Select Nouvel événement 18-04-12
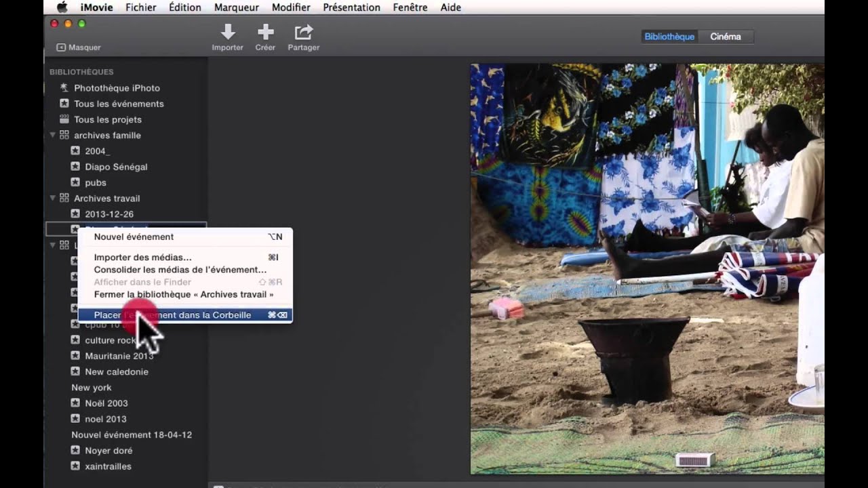Screen dimensions: 868x488 click(132, 434)
